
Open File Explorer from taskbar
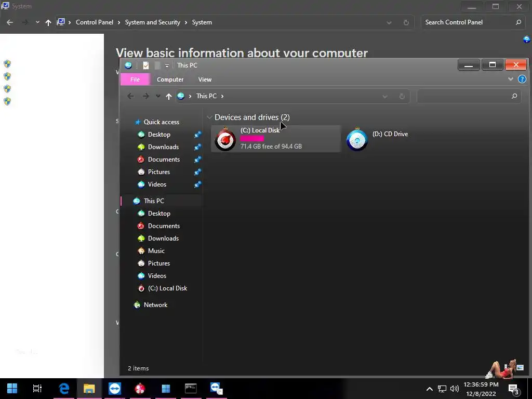[89, 388]
